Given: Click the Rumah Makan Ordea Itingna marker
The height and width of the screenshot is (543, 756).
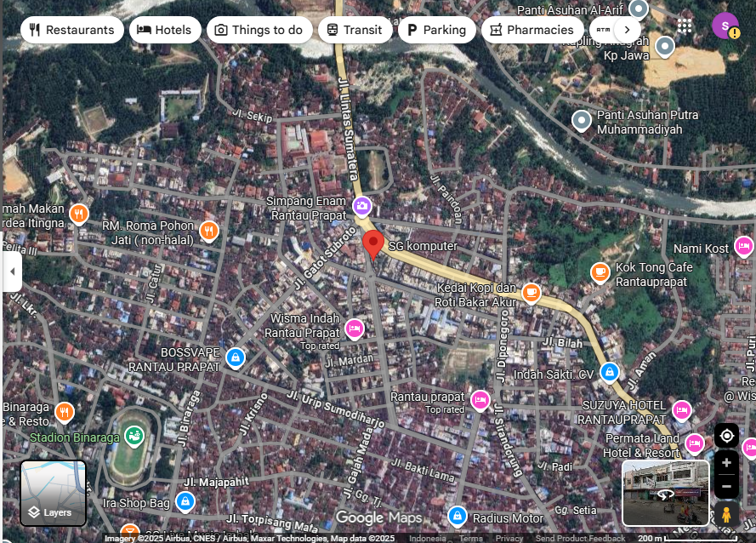Looking at the screenshot, I should (x=79, y=214).
